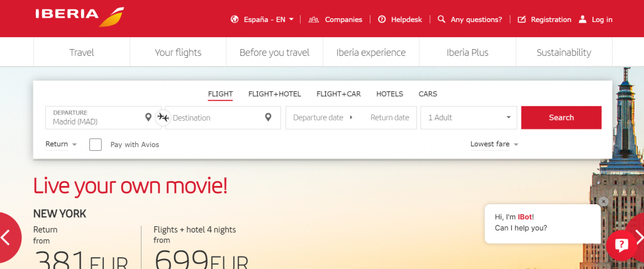
Task: Click the globe icon beside España - EN
Action: (235, 19)
